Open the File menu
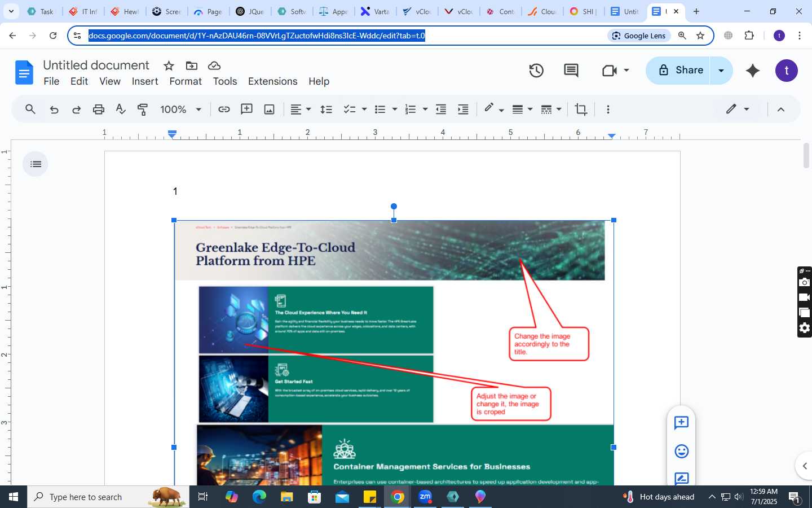This screenshot has width=812, height=508. click(x=51, y=81)
